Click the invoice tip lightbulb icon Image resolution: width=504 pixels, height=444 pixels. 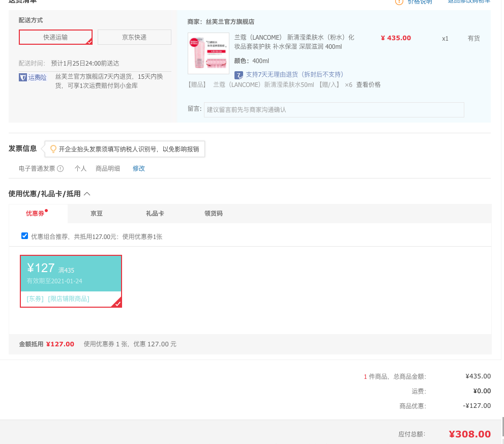(53, 149)
